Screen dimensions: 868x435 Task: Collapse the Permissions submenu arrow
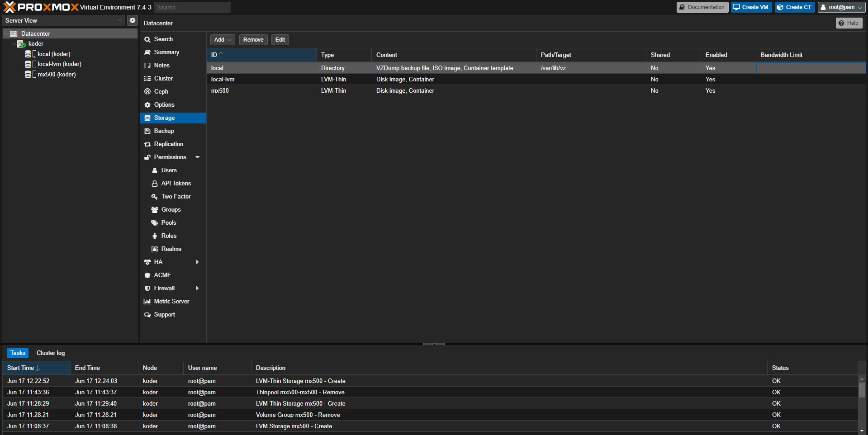[198, 157]
